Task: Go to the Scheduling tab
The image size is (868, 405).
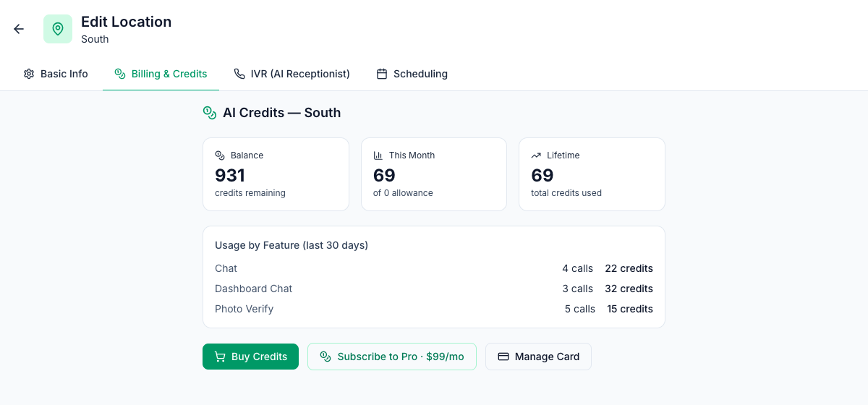Action: pyautogui.click(x=412, y=74)
